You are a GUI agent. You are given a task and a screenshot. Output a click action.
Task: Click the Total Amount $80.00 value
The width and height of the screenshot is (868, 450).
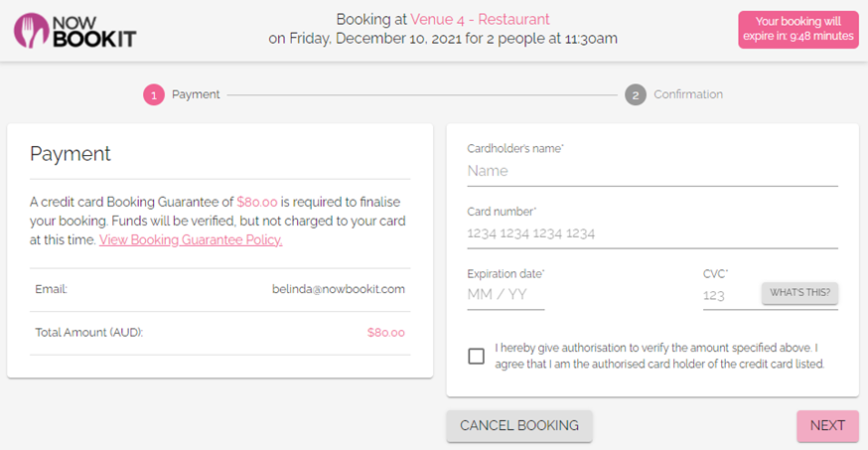(x=385, y=333)
